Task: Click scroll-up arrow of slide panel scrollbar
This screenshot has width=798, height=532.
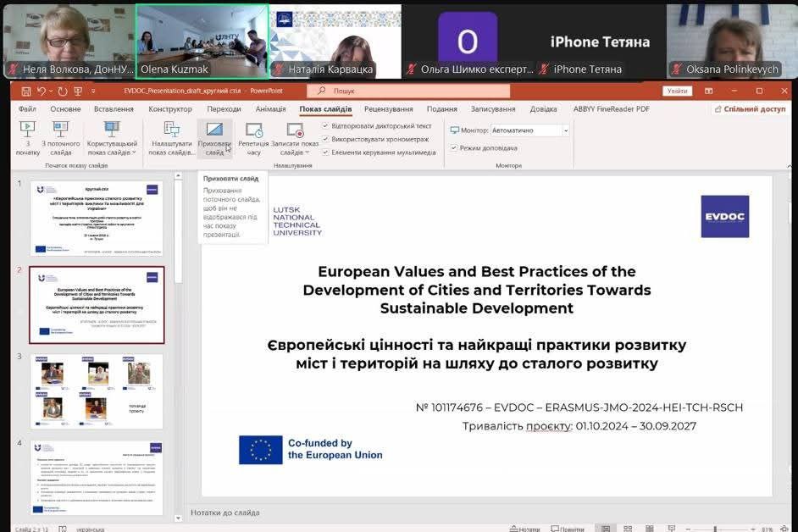Action: tap(178, 175)
